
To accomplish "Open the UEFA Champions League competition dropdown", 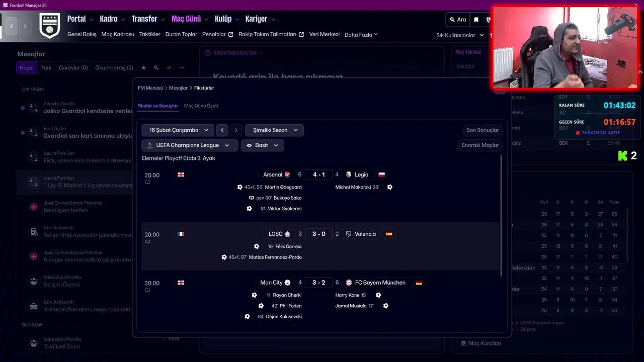I will point(189,145).
